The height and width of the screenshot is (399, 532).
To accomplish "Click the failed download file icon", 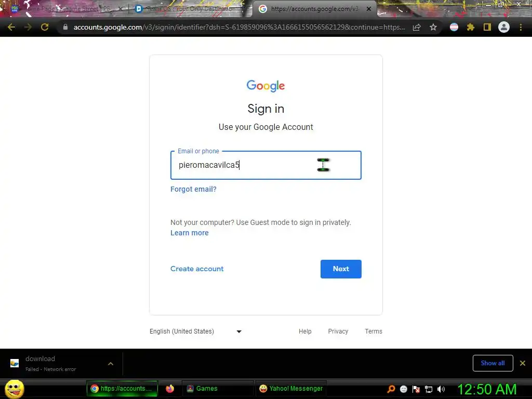I will tap(15, 363).
